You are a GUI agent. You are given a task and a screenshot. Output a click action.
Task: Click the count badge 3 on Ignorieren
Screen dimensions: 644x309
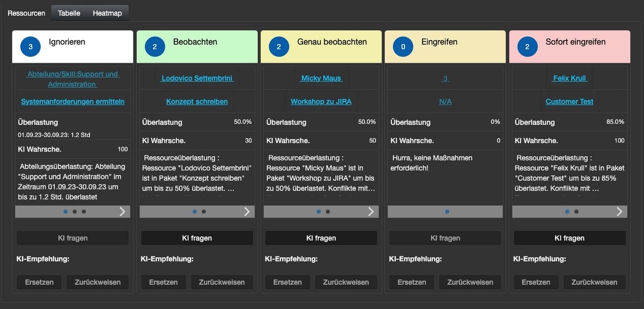[31, 47]
